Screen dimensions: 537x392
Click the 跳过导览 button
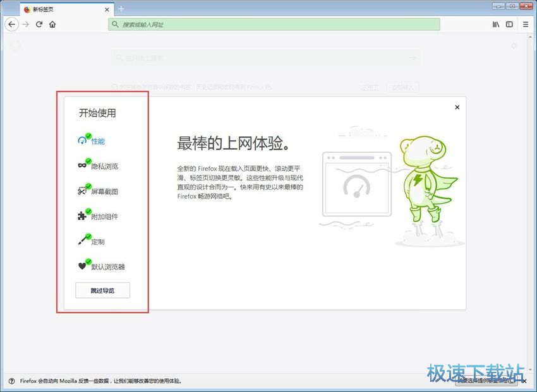102,290
